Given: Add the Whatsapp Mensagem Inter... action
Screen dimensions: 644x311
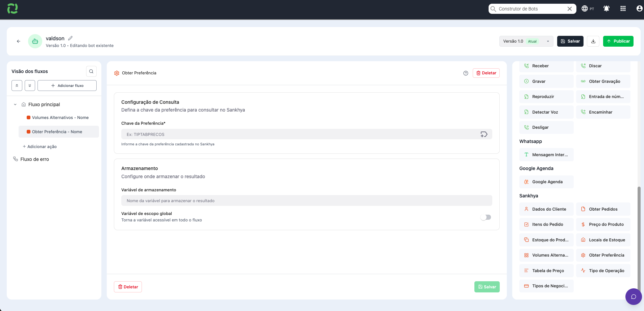Looking at the screenshot, I should (x=546, y=155).
